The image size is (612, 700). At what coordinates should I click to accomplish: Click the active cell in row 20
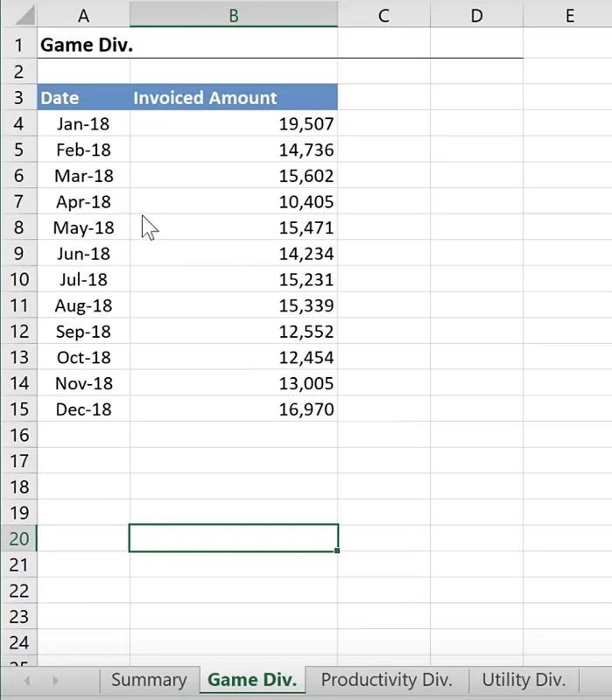tap(233, 538)
